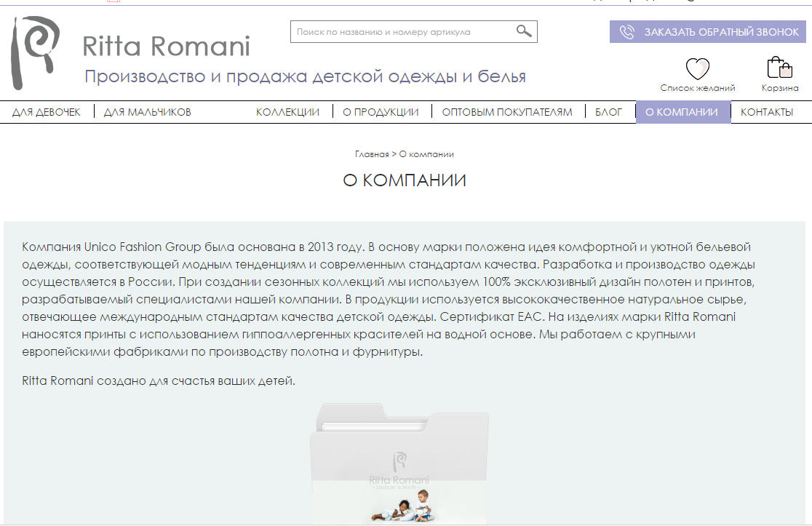Order a callback with Заказать обратный звонок
The width and height of the screenshot is (812, 526).
(x=707, y=31)
